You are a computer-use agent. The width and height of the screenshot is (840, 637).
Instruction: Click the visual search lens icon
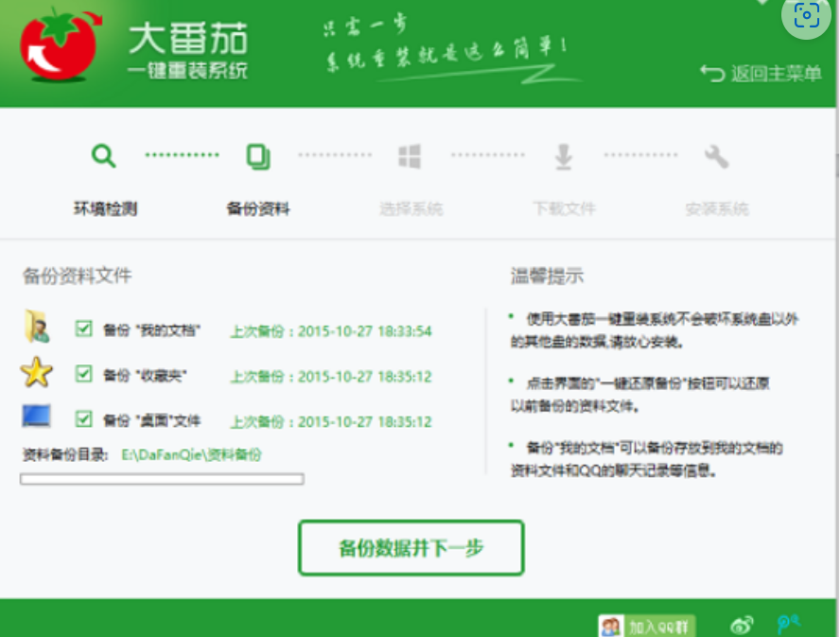point(807,16)
